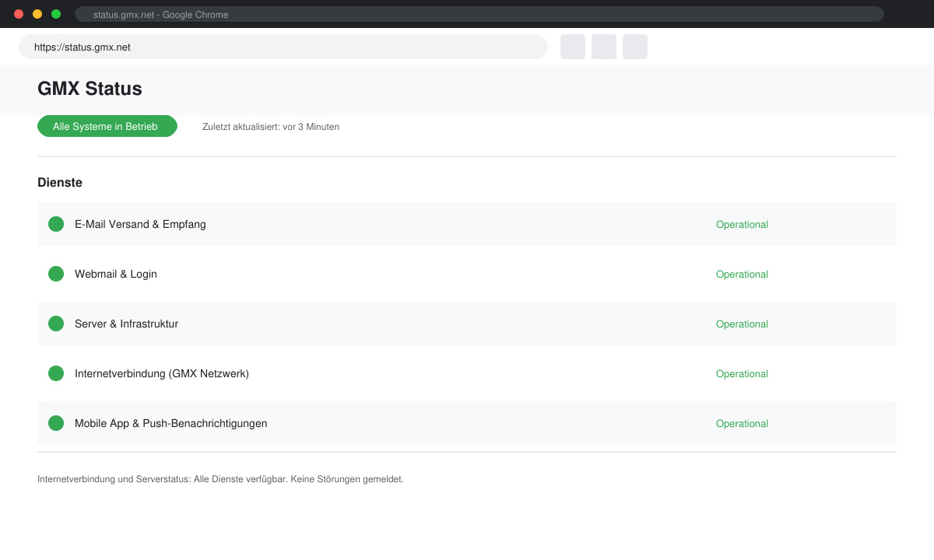Click Operational status of E-Mail Versand & Empfang
Screen dimensions: 934x560
(742, 224)
